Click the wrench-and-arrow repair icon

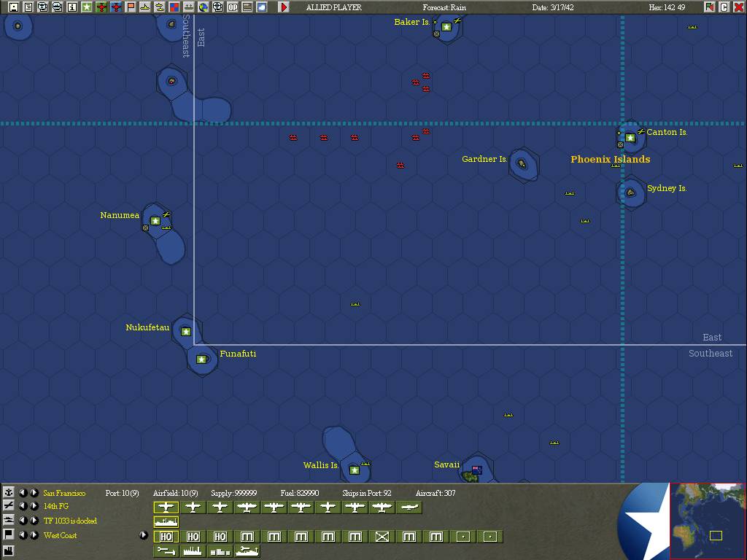pos(166,551)
